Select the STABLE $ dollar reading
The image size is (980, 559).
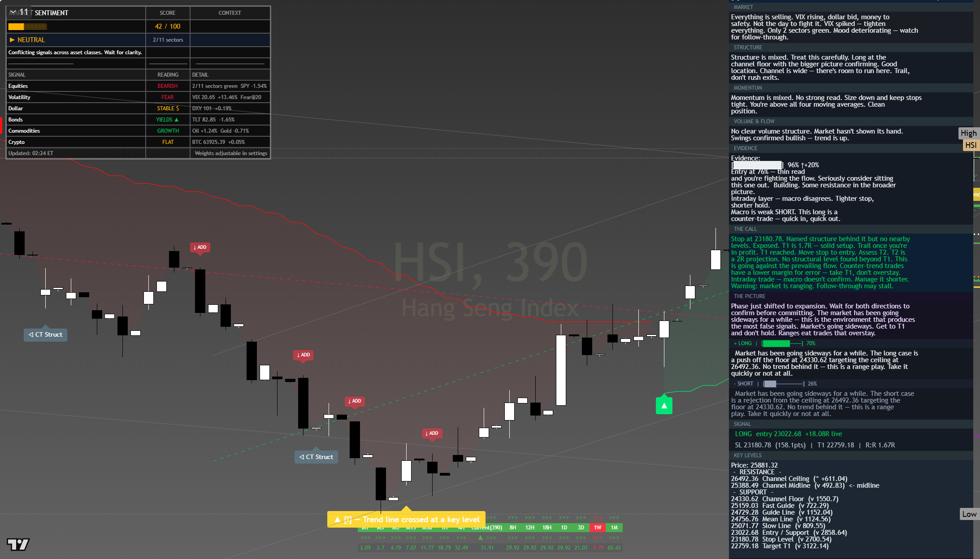(x=168, y=108)
